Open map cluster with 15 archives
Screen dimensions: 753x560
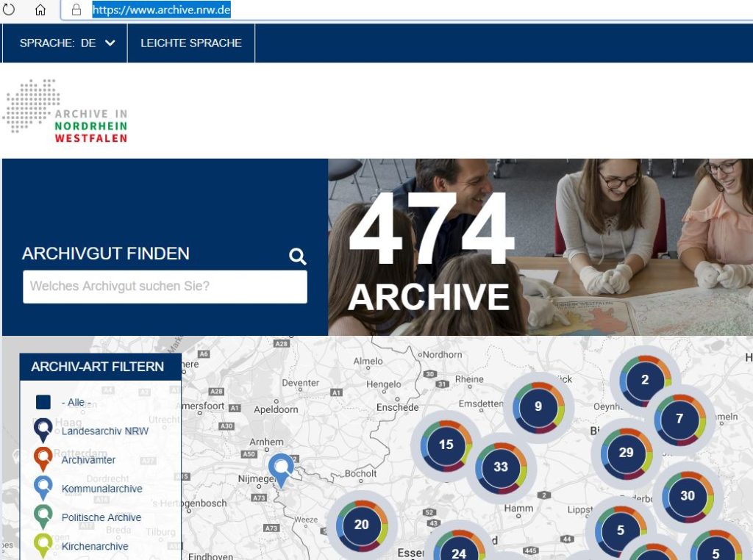[x=446, y=445]
